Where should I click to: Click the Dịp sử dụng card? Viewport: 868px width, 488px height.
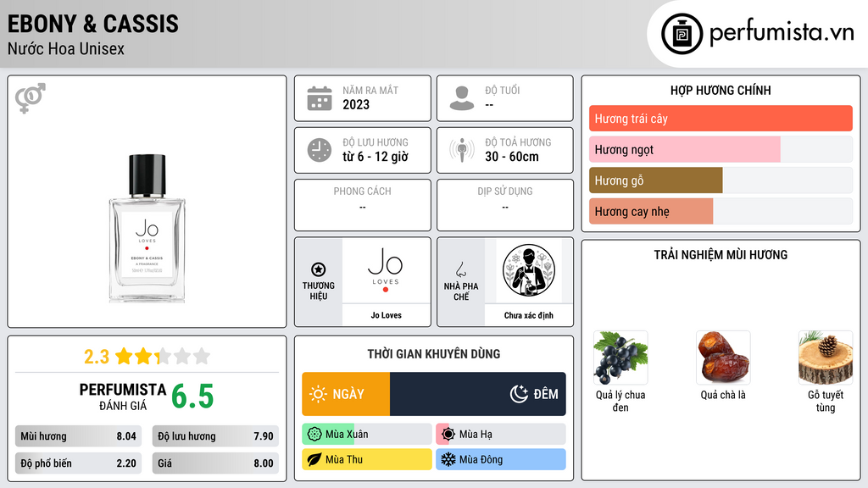(x=505, y=205)
